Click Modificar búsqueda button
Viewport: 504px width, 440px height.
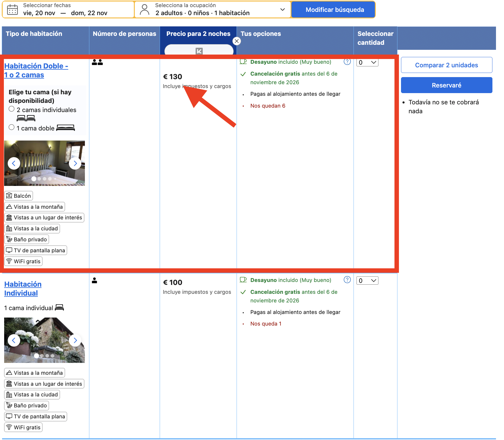click(x=333, y=9)
